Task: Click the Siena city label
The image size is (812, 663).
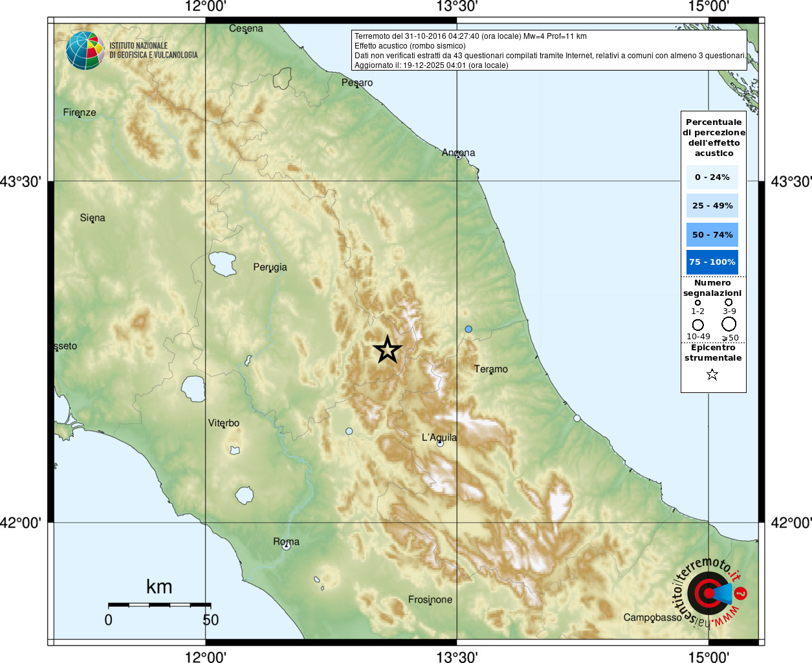Action: click(x=93, y=218)
